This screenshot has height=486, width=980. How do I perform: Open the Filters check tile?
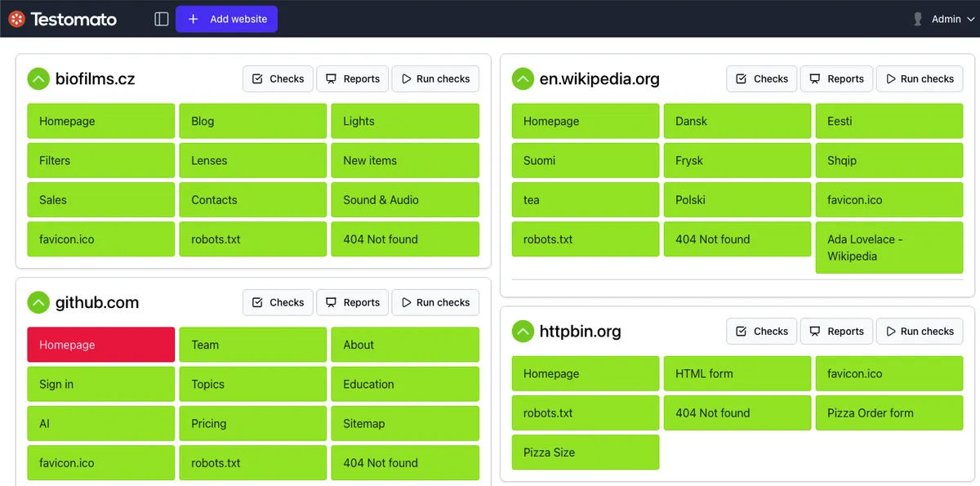(x=101, y=160)
